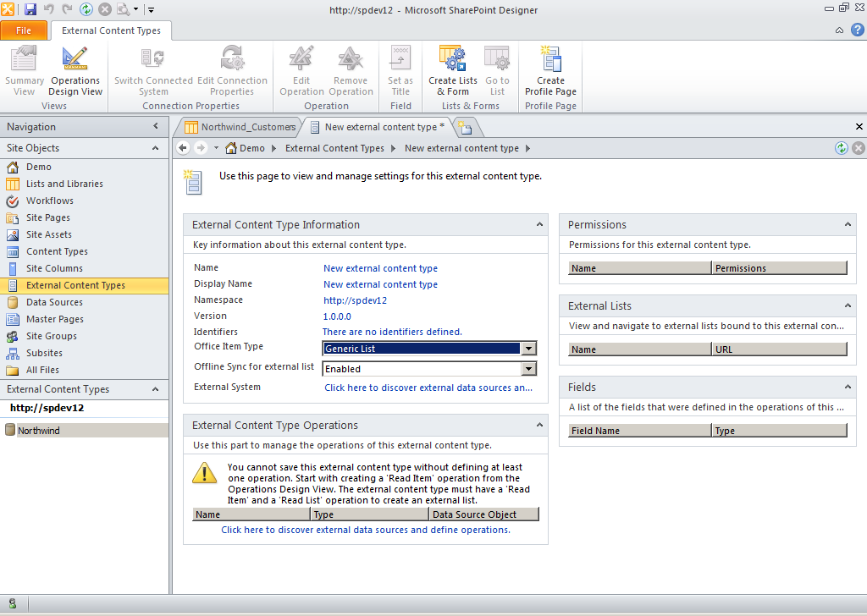The height and width of the screenshot is (616, 867).
Task: Click the Save icon in quick access toolbar
Action: 30,9
